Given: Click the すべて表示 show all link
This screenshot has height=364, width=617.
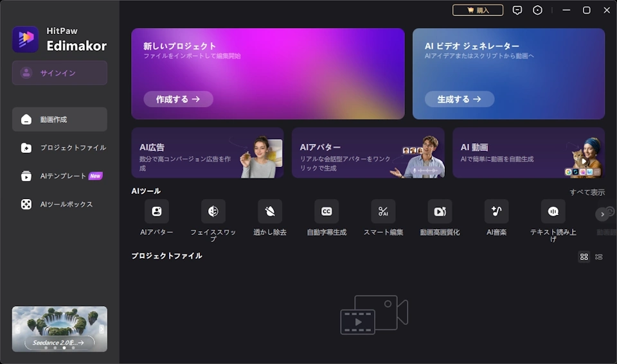Looking at the screenshot, I should [587, 192].
